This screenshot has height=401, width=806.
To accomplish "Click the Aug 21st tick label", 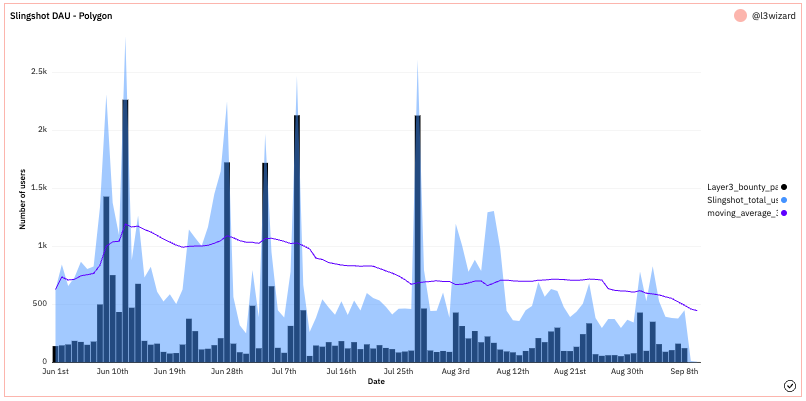I will [569, 371].
